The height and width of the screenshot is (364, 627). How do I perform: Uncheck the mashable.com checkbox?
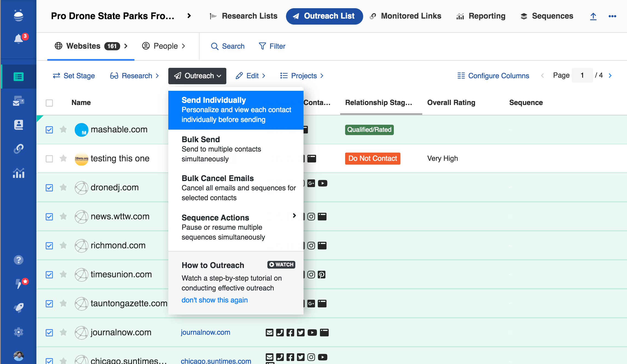[x=49, y=130]
